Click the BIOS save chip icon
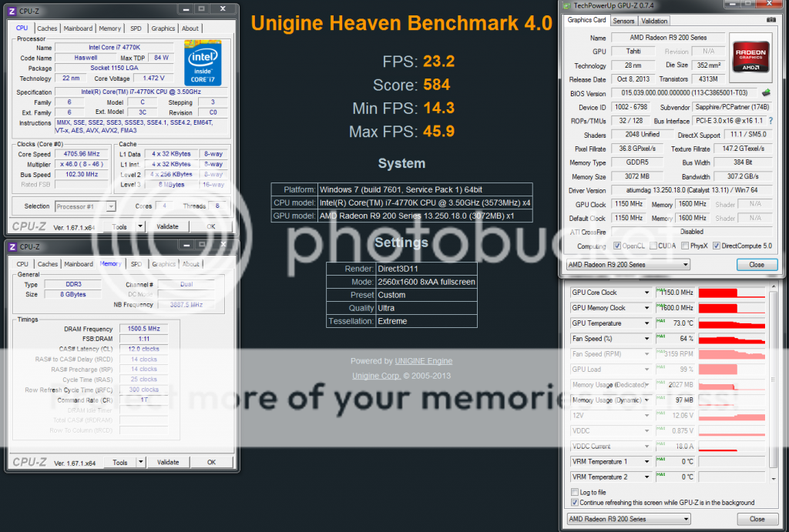 (x=766, y=94)
